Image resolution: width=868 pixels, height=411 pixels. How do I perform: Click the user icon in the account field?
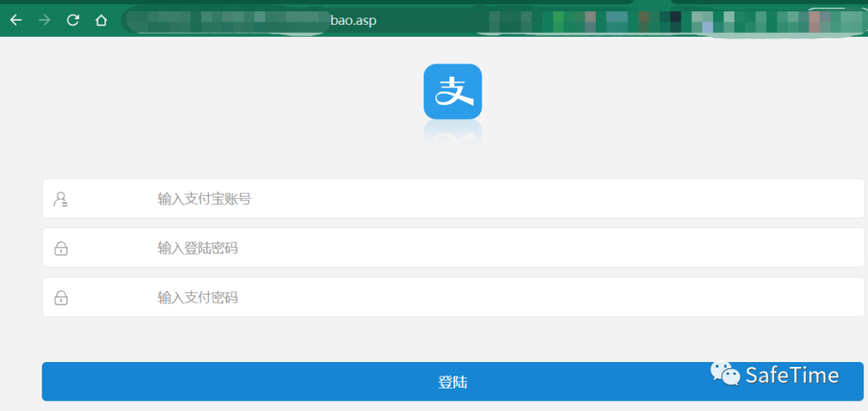[60, 198]
